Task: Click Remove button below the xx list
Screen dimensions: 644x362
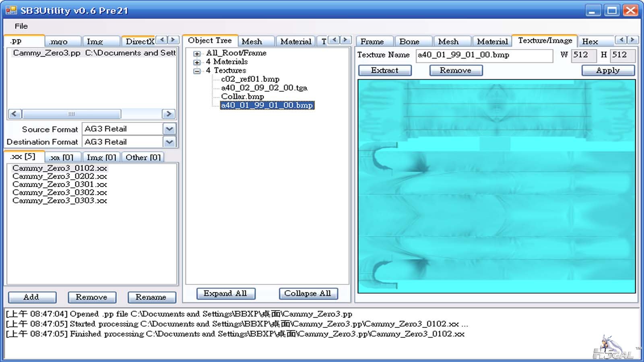Action: 92,297
